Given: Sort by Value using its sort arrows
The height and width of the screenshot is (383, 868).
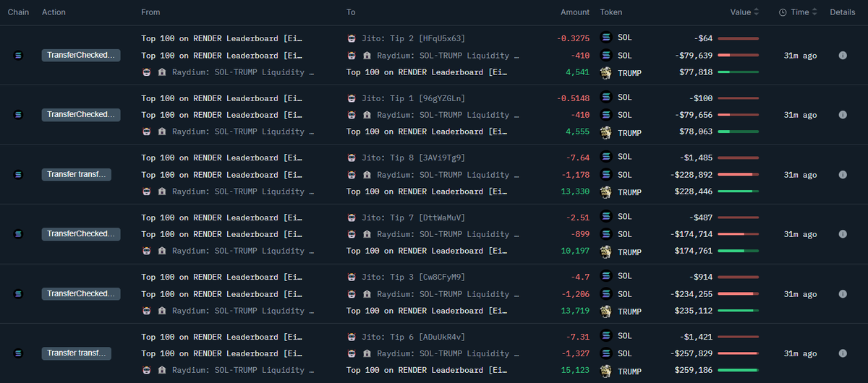Looking at the screenshot, I should click(757, 12).
